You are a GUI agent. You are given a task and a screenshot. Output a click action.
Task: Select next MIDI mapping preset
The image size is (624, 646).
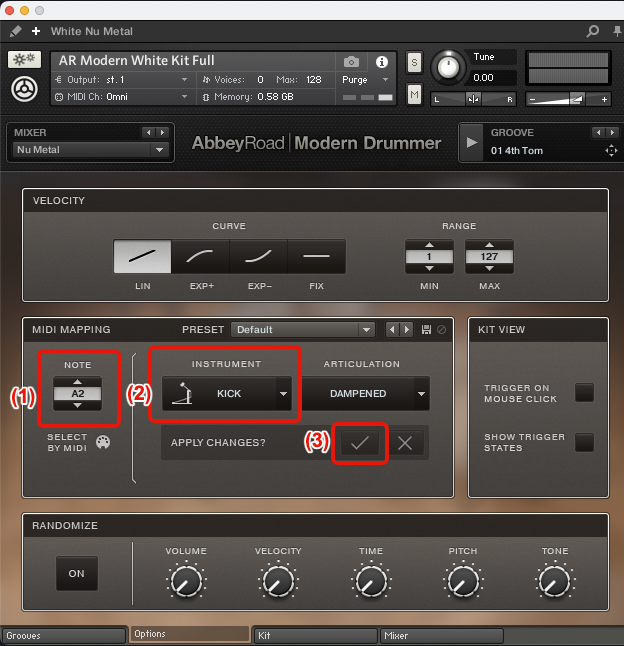click(407, 330)
